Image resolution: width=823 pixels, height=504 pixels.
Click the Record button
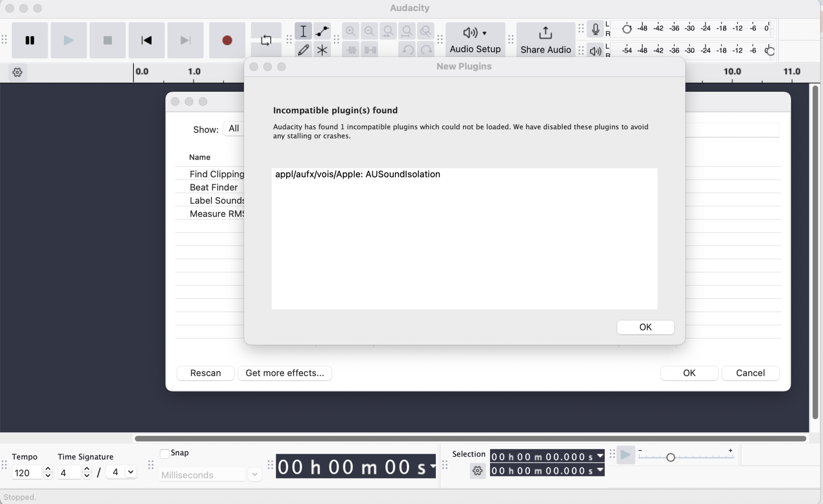(x=227, y=40)
